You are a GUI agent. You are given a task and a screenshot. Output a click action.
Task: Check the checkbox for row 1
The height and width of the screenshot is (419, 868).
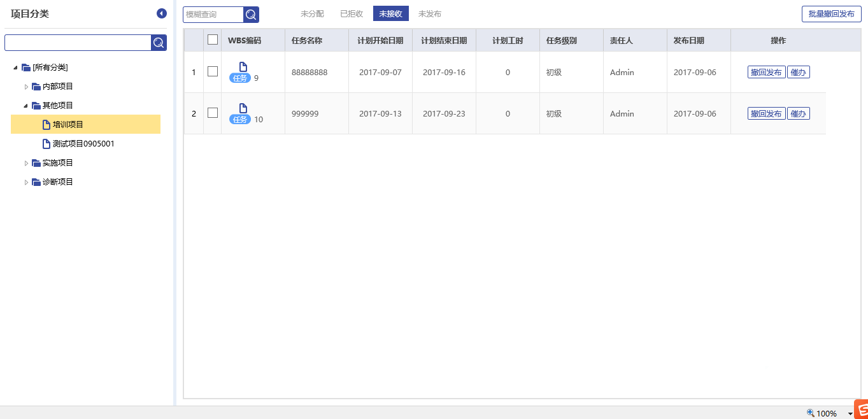click(213, 71)
